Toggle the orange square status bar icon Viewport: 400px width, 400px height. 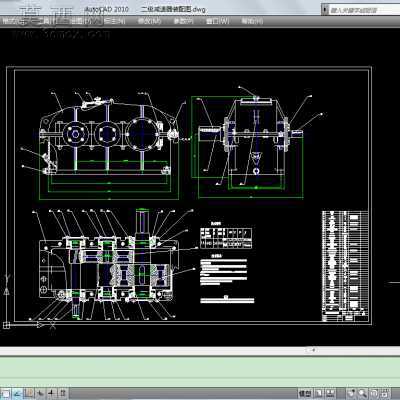click(29, 394)
